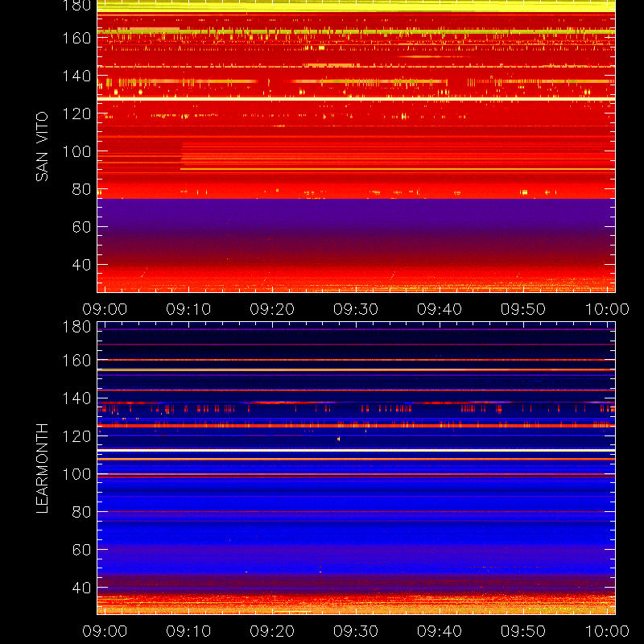Click 09:50 time label under Learmonth plot
Viewport: 644px width, 644px height.
[x=523, y=631]
